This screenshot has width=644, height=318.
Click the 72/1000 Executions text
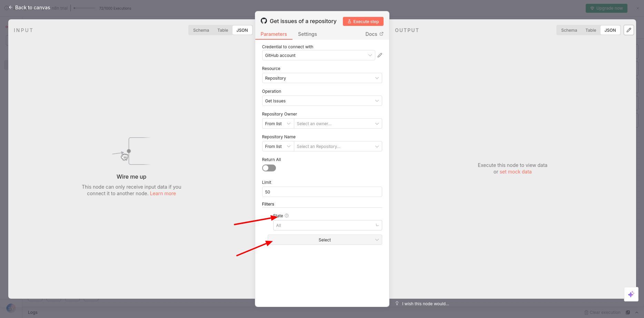(115, 8)
